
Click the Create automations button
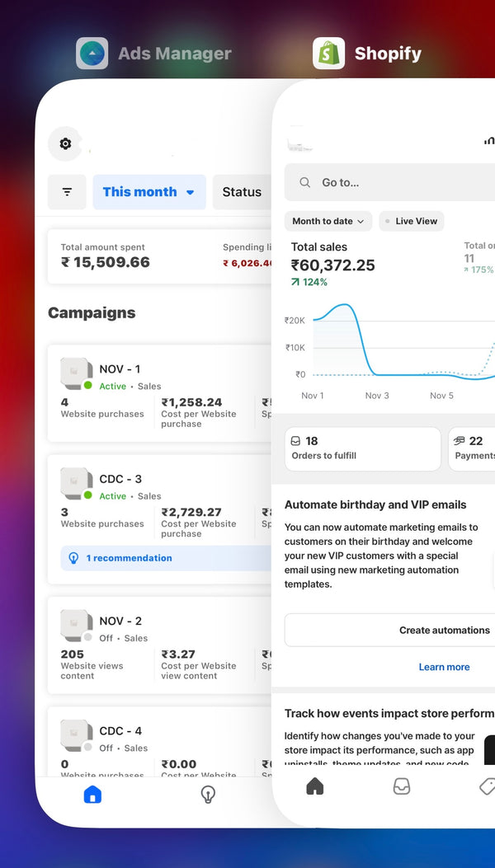tap(444, 630)
